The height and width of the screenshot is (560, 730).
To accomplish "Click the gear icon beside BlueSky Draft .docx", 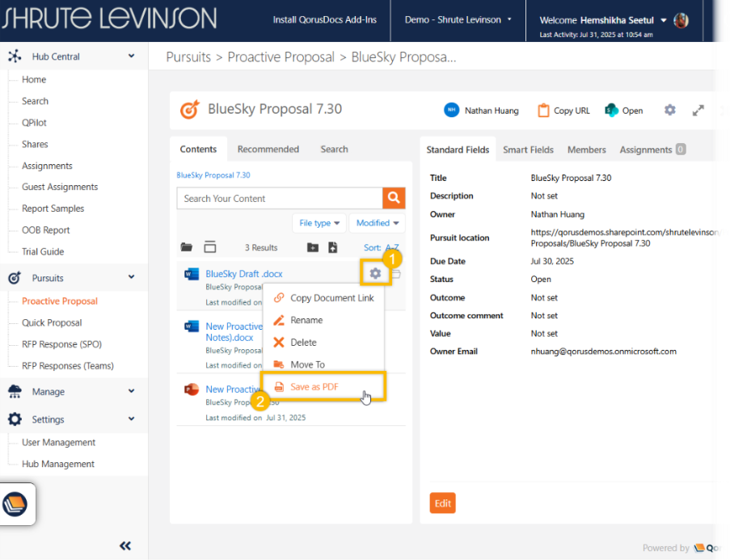I will pyautogui.click(x=375, y=274).
